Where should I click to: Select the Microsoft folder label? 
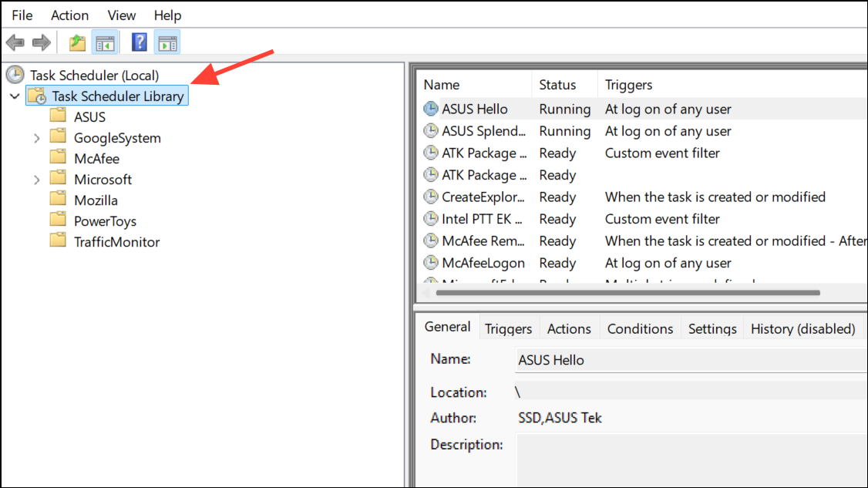[103, 180]
